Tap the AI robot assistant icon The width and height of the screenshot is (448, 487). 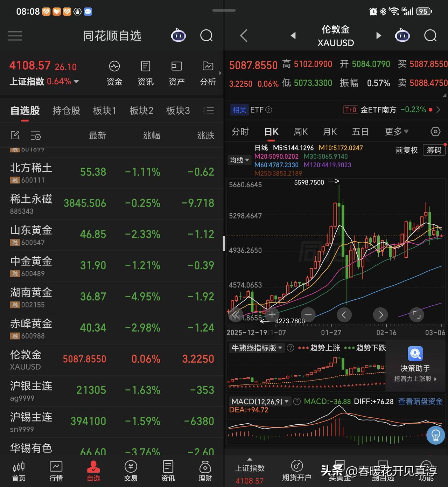pyautogui.click(x=178, y=35)
